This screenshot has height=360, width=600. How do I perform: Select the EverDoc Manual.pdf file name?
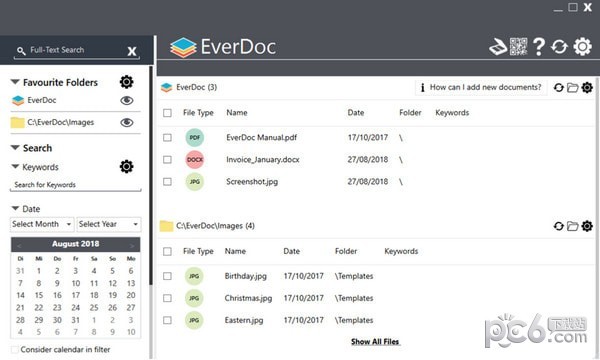261,138
